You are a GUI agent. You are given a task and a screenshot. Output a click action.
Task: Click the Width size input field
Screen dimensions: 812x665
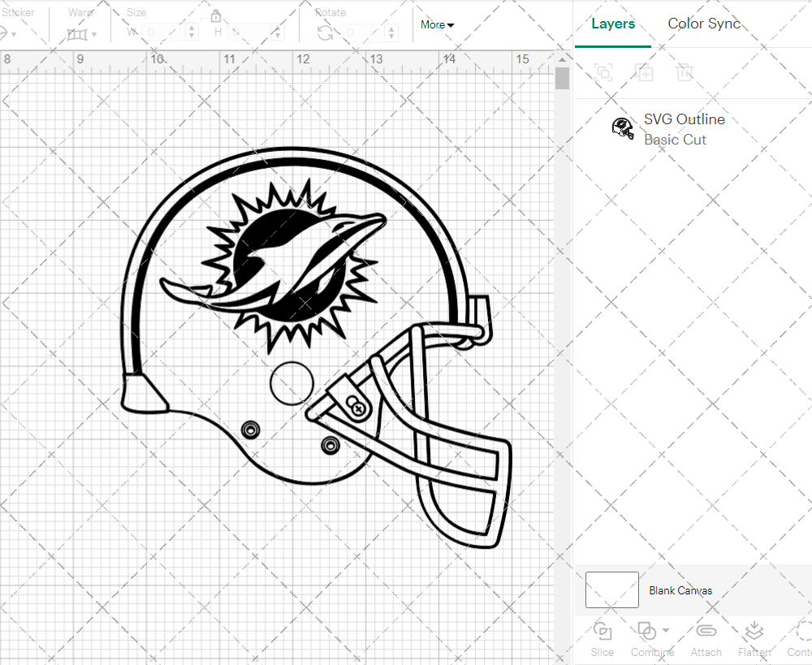click(x=162, y=32)
